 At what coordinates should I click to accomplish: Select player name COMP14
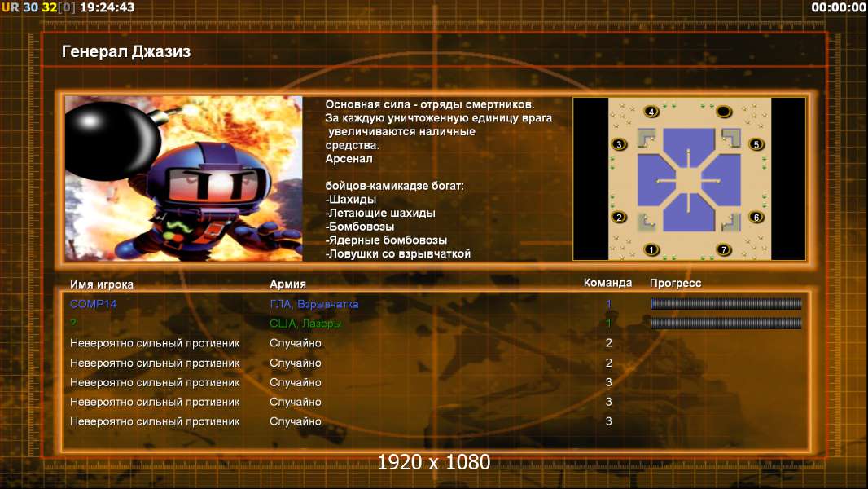[93, 303]
